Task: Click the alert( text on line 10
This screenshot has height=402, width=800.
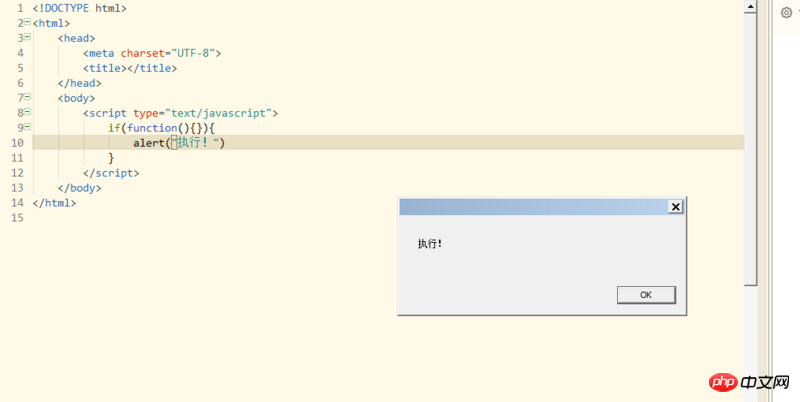Action: tap(152, 143)
